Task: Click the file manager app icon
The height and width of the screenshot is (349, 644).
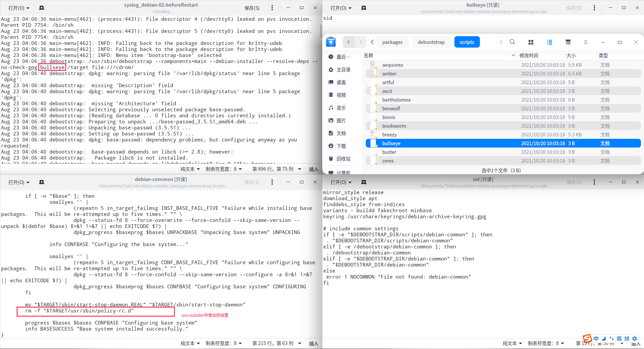Action: pyautogui.click(x=331, y=42)
